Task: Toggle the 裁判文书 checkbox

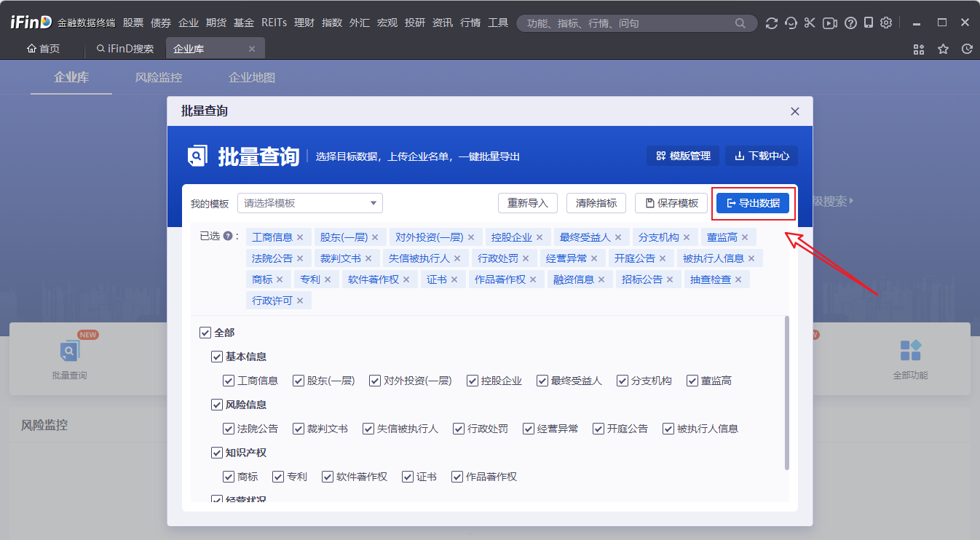Action: click(299, 429)
